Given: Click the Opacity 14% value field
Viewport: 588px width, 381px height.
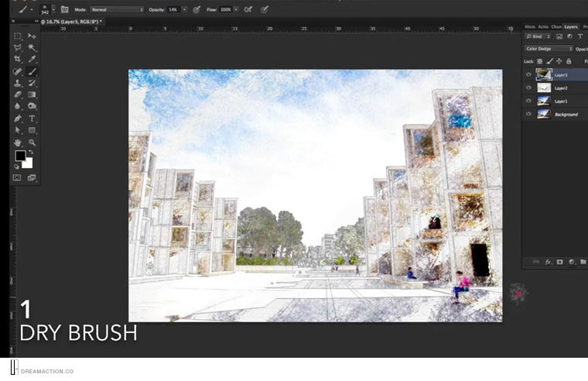Looking at the screenshot, I should click(174, 10).
